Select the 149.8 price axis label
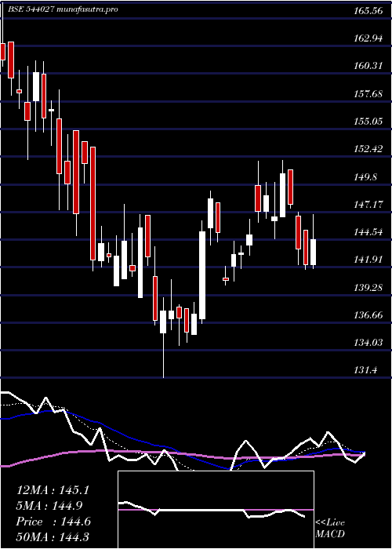The image size is (392, 549). tap(366, 176)
